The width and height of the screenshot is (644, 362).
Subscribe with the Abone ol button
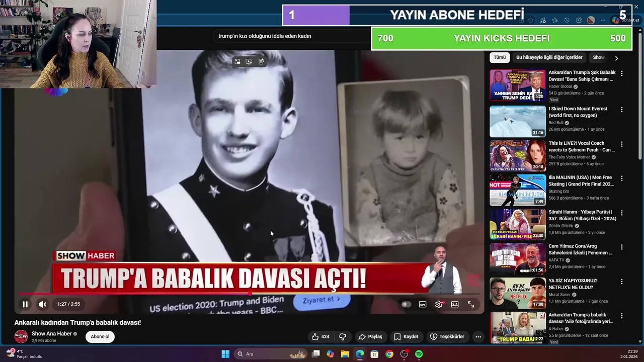pos(100,336)
